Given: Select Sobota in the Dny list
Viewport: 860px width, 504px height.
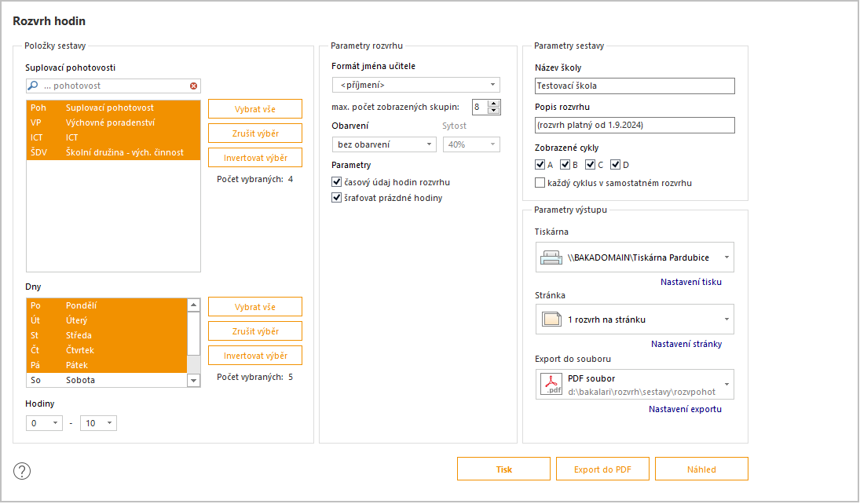Looking at the screenshot, I should [107, 380].
